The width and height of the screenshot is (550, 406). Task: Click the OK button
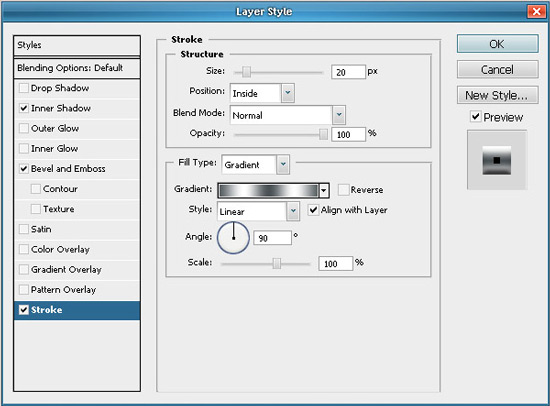[x=497, y=44]
